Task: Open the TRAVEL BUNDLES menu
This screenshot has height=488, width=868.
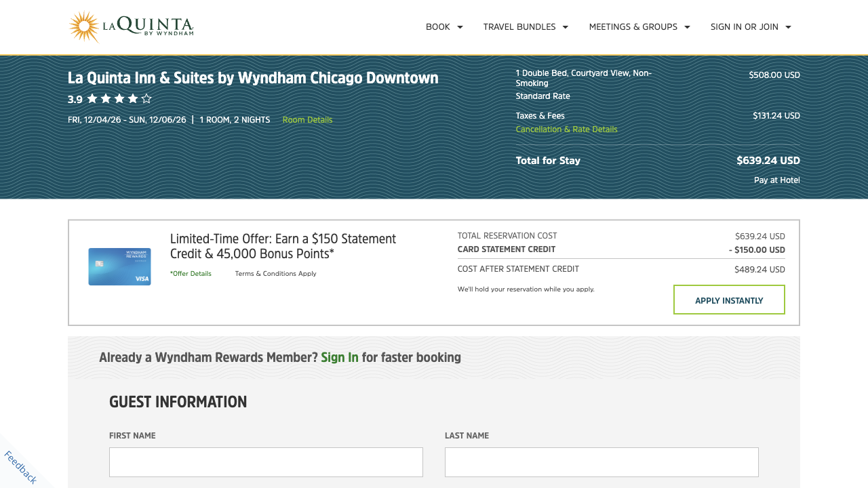Action: tap(519, 27)
